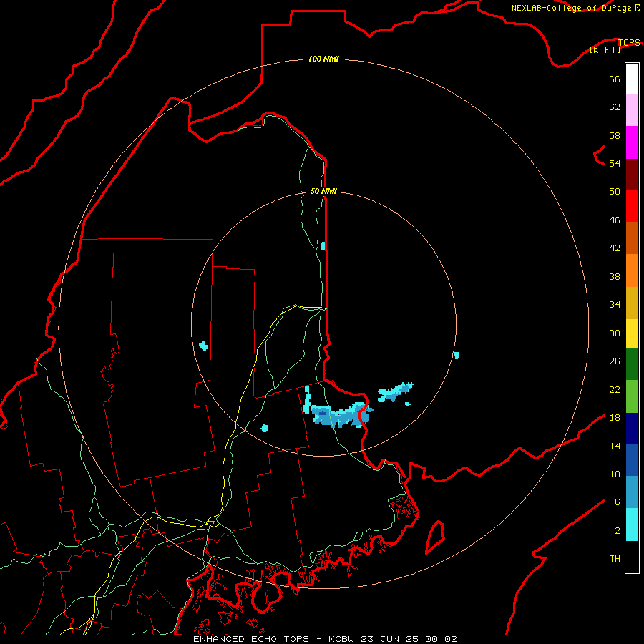The width and height of the screenshot is (644, 644).
Task: Click legend value "50"
Action: (615, 191)
